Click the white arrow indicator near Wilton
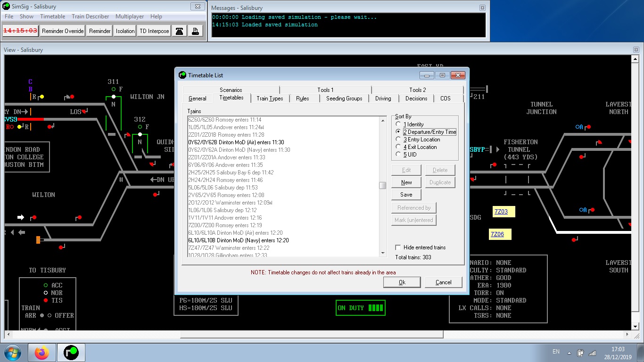The image size is (644, 362). point(21,217)
